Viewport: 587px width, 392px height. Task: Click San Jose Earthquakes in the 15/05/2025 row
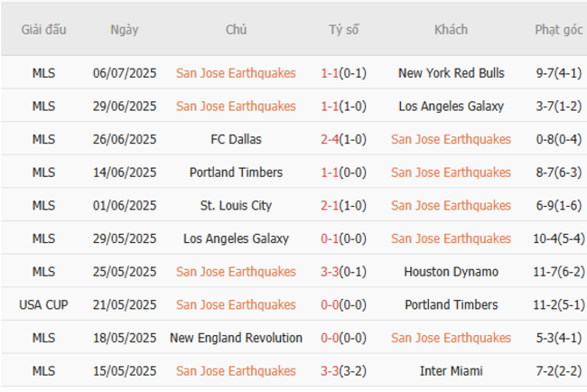(x=236, y=371)
